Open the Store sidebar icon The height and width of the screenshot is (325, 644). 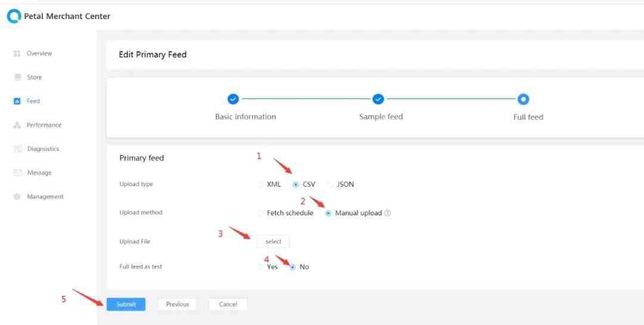[x=17, y=78]
